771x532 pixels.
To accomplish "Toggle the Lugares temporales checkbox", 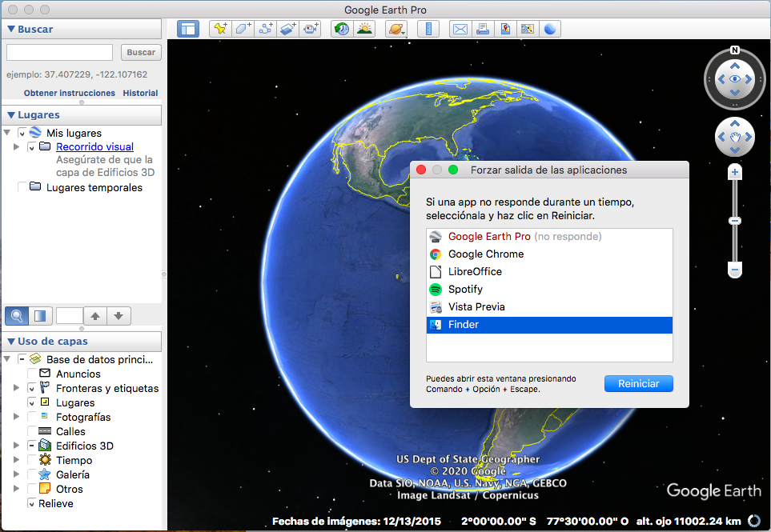I will [22, 188].
